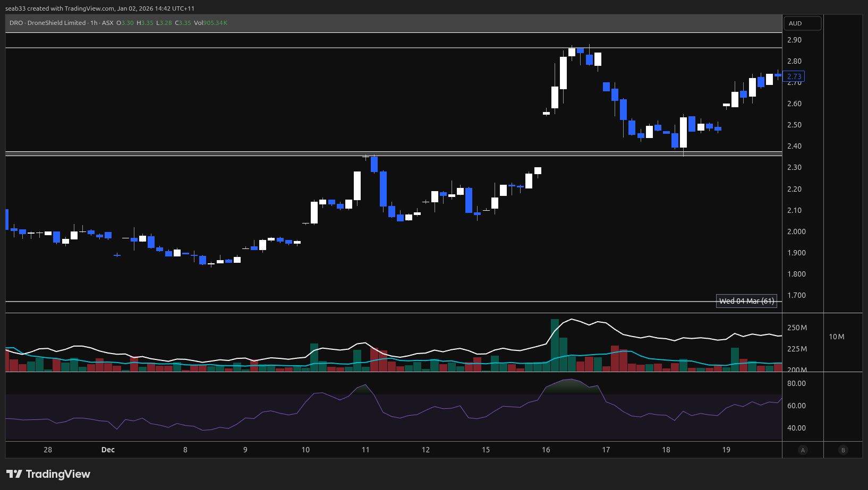The image size is (868, 490).
Task: Click the circular B scale button
Action: pos(843,450)
